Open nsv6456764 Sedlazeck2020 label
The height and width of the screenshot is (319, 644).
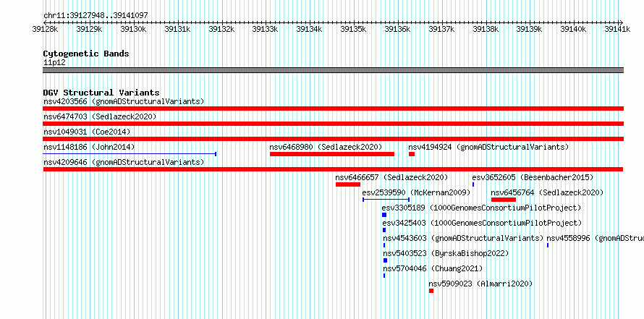[547, 192]
